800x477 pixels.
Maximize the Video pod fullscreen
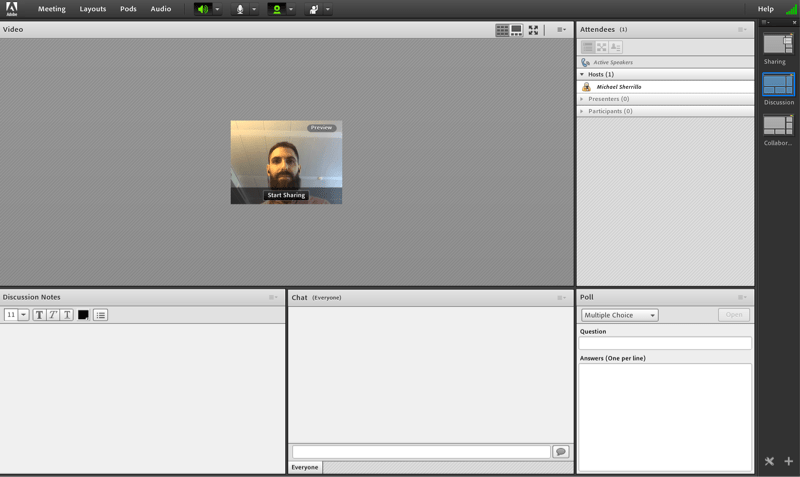coord(533,30)
